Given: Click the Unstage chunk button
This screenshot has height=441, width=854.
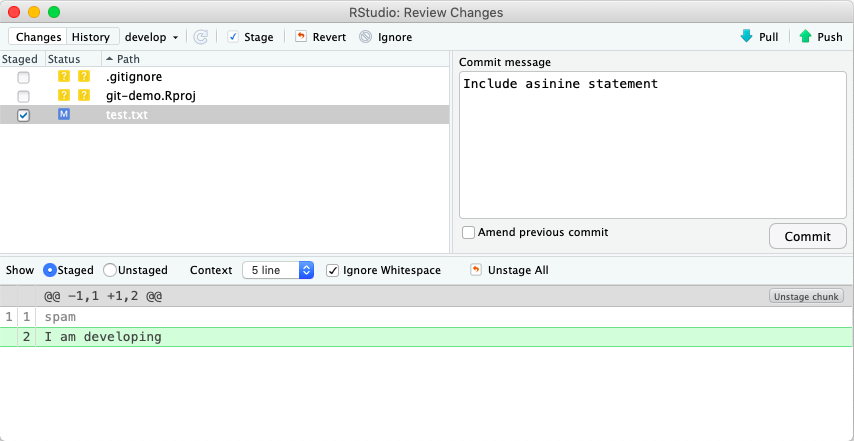Looking at the screenshot, I should [x=807, y=297].
